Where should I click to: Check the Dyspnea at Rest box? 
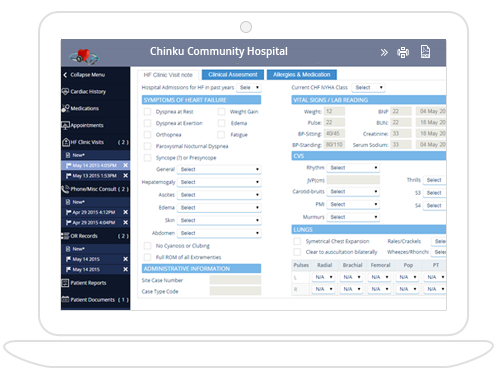147,112
